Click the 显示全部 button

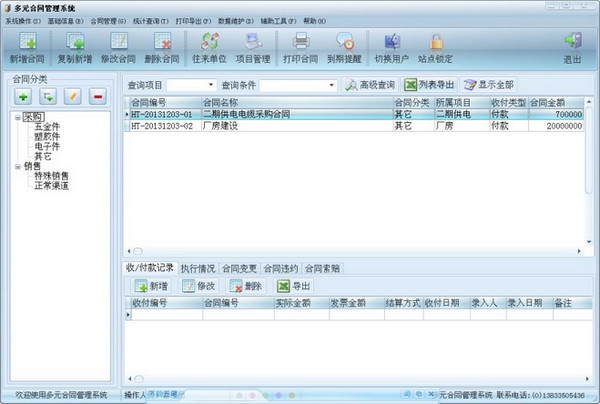pyautogui.click(x=489, y=85)
